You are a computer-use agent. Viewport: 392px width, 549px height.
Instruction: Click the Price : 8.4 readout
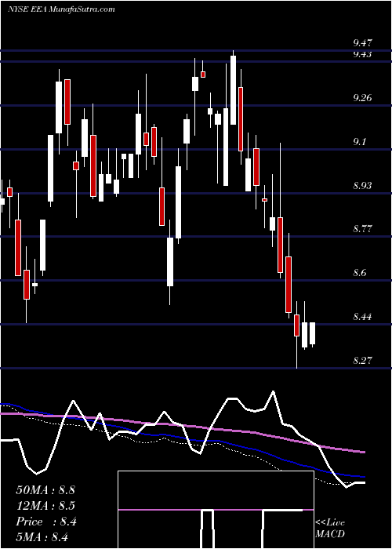(45, 522)
